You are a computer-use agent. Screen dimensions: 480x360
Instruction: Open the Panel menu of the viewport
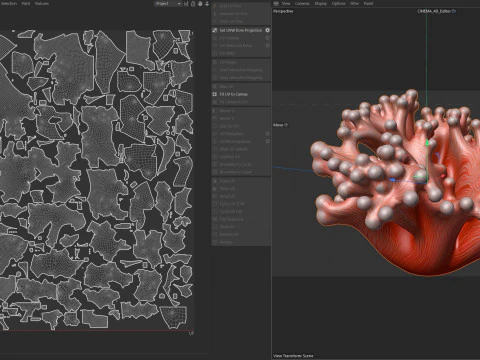[368, 3]
